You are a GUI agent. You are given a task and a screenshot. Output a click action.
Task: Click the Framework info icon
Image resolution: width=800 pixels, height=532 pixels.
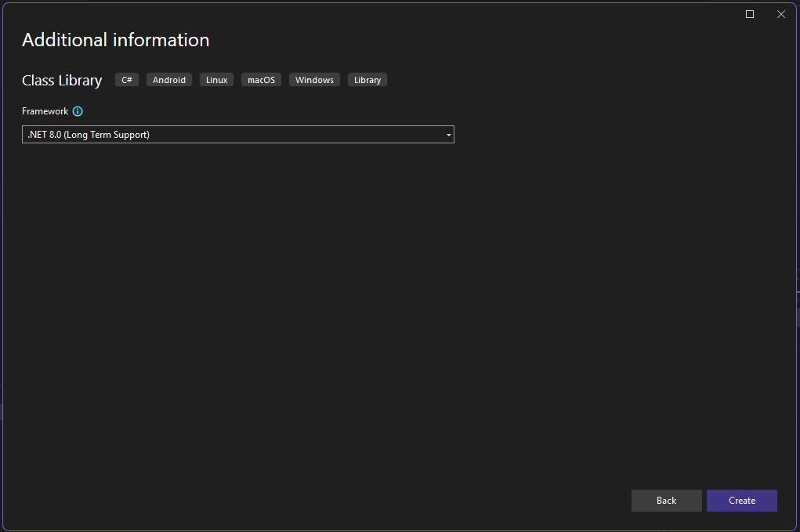78,111
